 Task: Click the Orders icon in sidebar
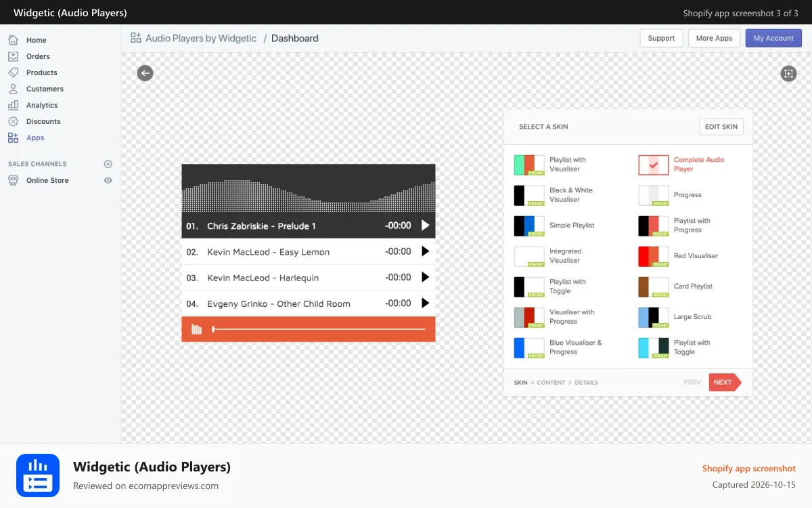tap(13, 56)
